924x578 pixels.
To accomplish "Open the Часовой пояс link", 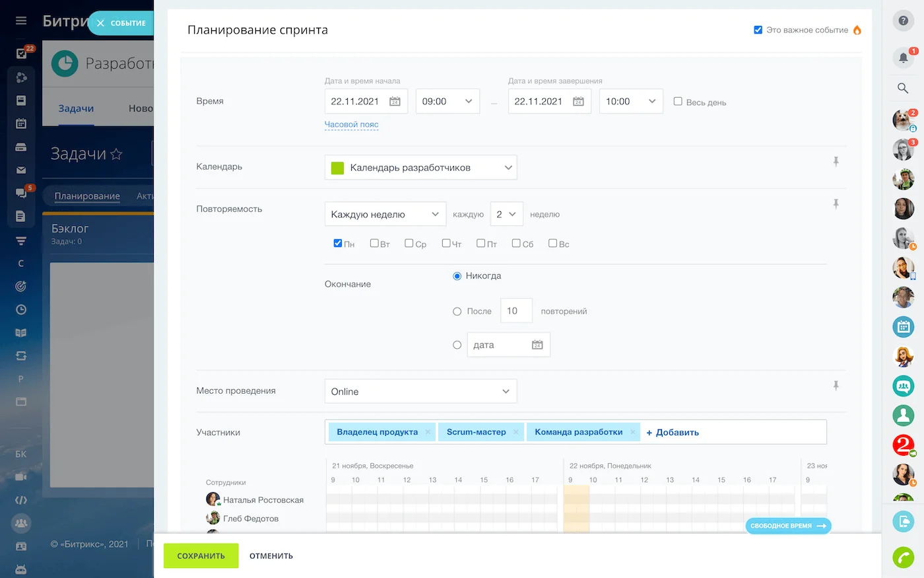I will (351, 124).
